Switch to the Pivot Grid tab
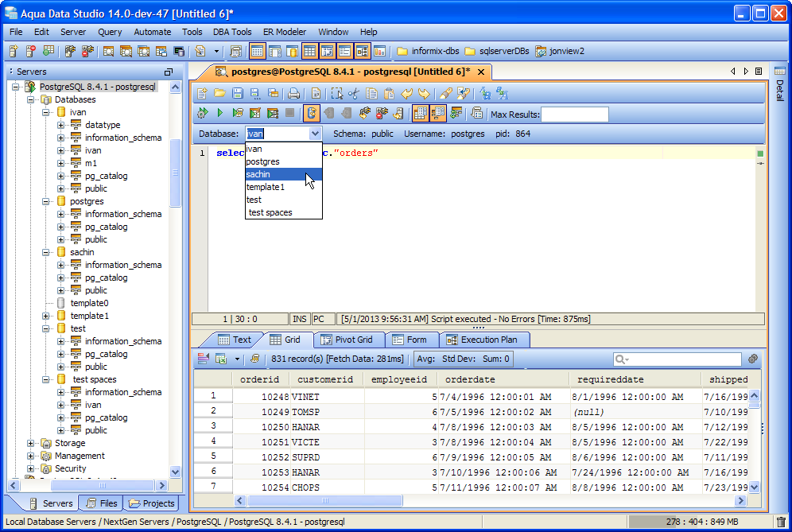 [348, 340]
